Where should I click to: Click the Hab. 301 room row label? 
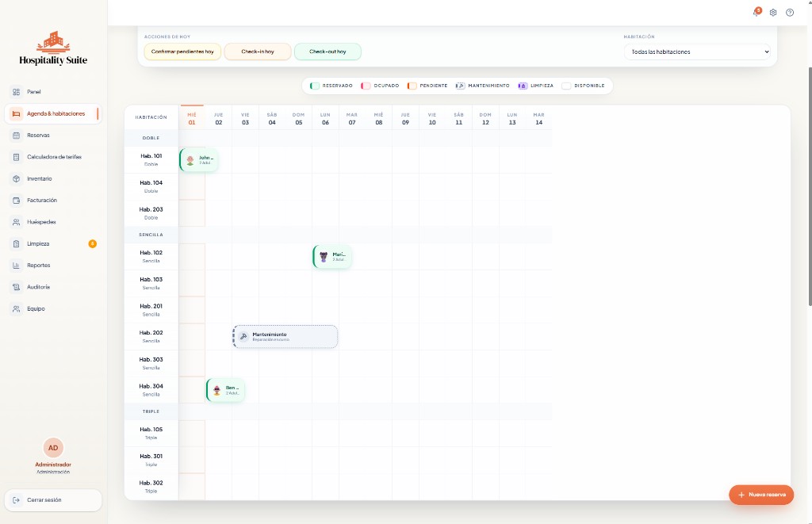[151, 460]
